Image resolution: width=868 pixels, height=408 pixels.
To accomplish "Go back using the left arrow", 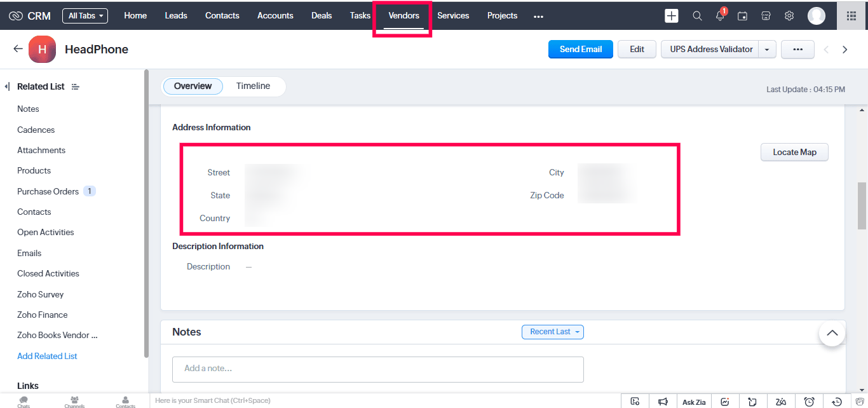I will [18, 49].
